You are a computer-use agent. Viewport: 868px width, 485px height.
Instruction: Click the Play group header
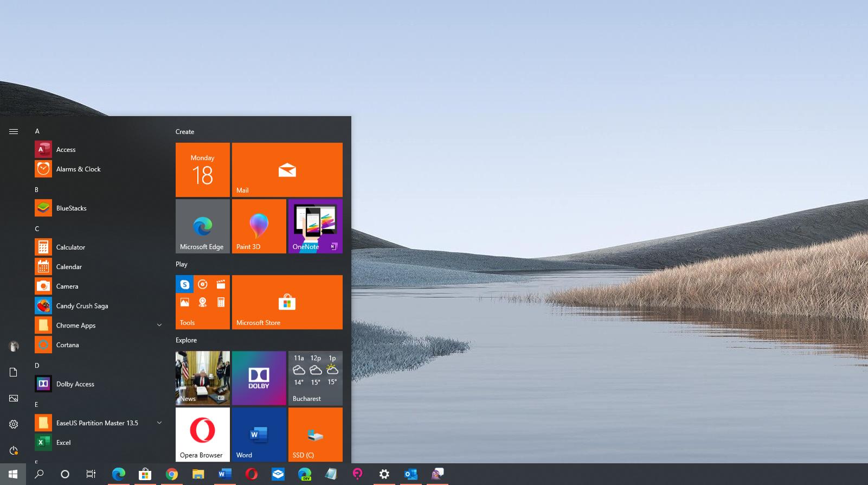click(182, 264)
